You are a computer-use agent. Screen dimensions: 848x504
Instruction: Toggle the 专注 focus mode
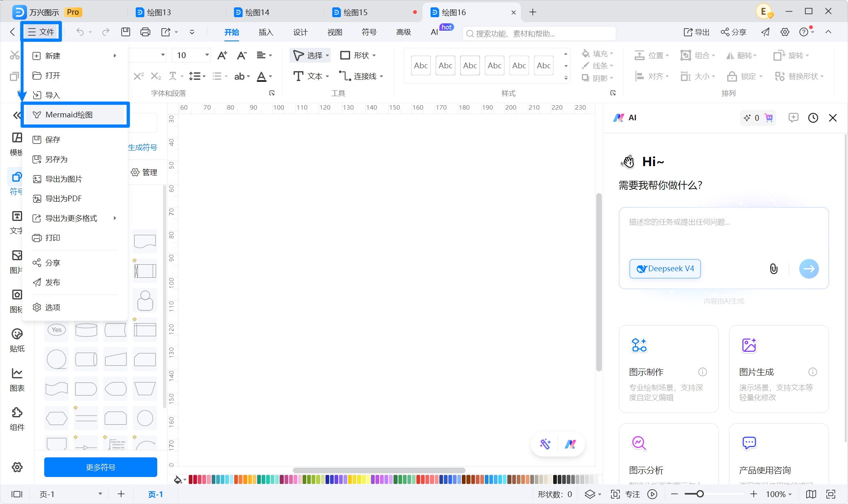tap(626, 494)
